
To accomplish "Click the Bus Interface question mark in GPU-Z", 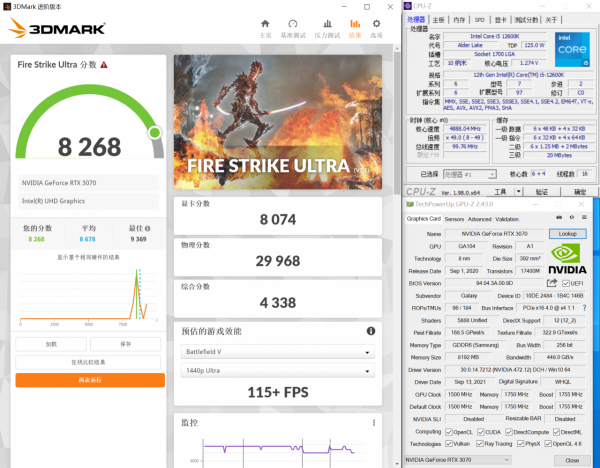I will click(x=584, y=308).
